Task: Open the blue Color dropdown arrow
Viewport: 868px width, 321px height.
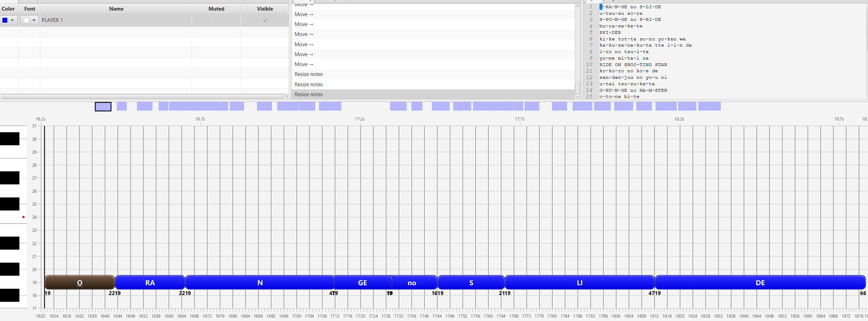Action: point(12,20)
